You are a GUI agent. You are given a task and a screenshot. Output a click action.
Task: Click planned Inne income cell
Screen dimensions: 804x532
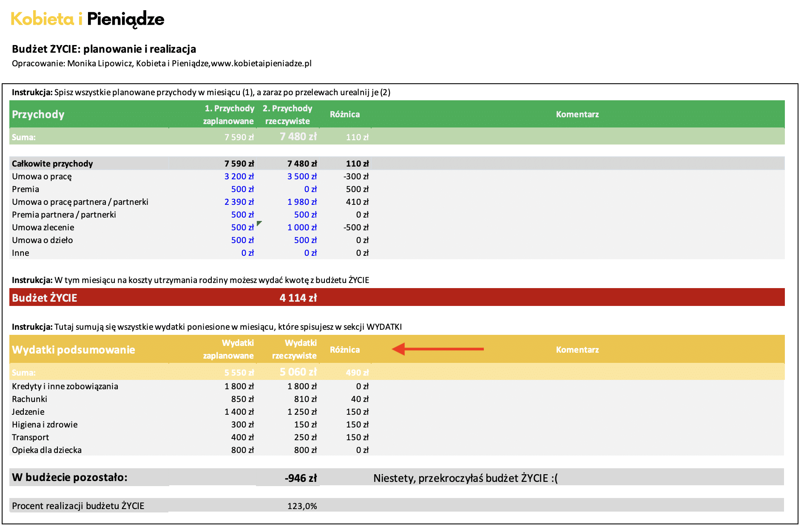click(x=247, y=253)
